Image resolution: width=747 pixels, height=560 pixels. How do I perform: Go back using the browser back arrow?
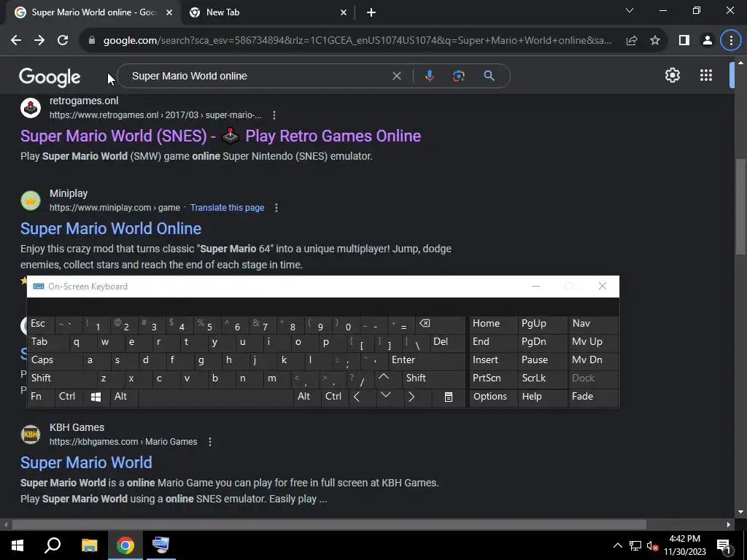(16, 41)
